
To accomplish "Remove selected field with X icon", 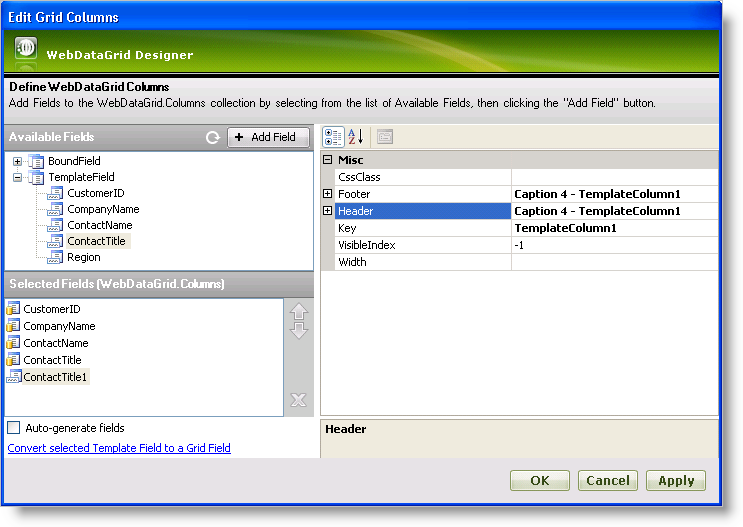I will tap(298, 400).
